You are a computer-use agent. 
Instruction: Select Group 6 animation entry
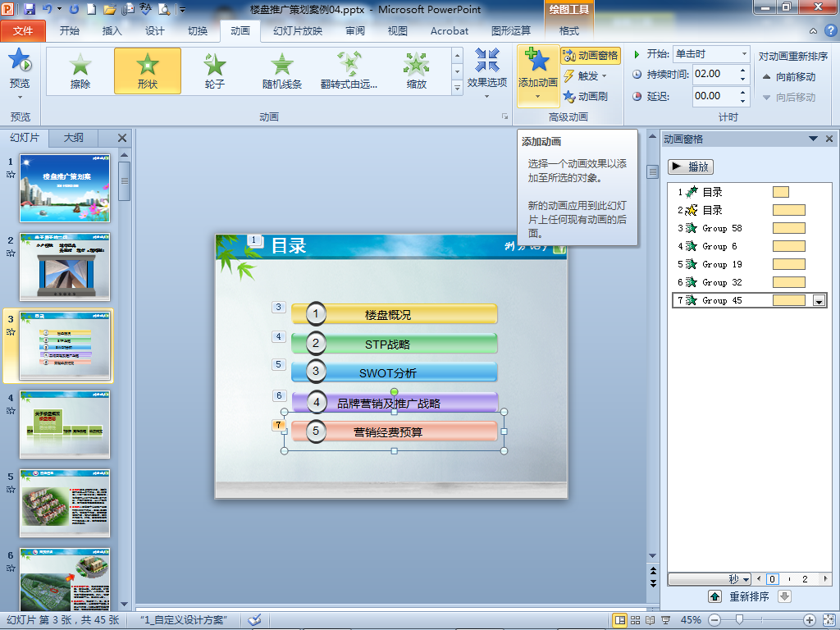coord(749,246)
